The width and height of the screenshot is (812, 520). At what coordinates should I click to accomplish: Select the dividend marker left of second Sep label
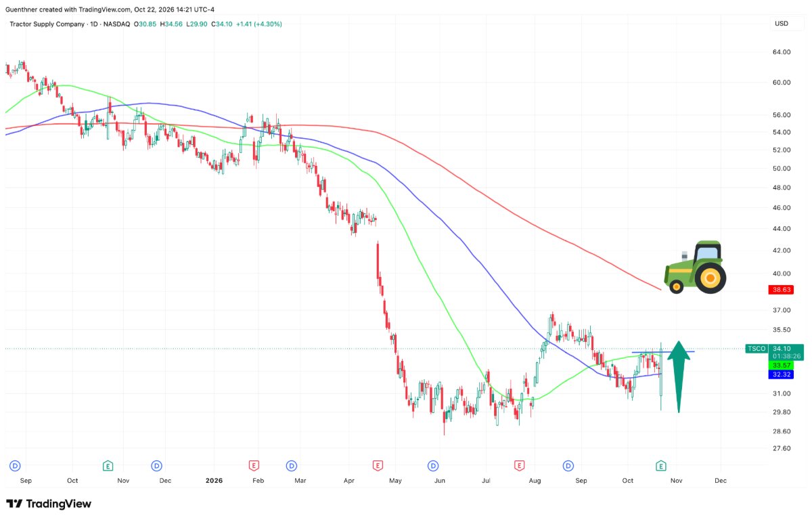tap(568, 465)
